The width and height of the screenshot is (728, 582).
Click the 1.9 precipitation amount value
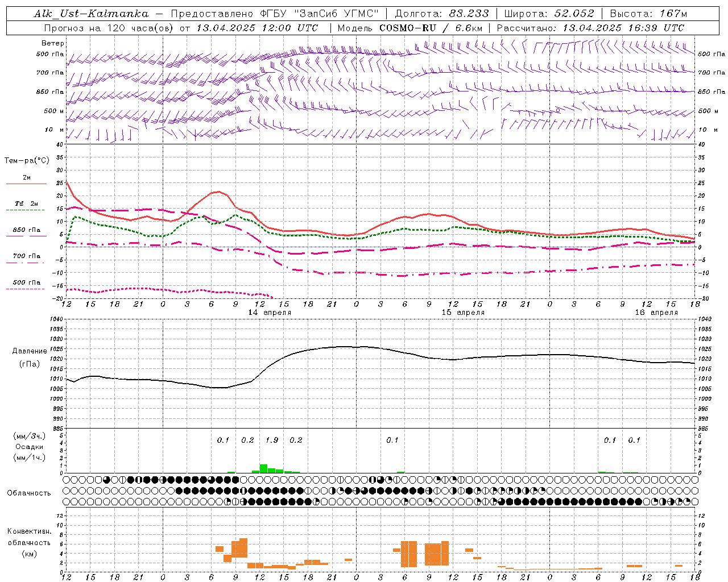[272, 440]
